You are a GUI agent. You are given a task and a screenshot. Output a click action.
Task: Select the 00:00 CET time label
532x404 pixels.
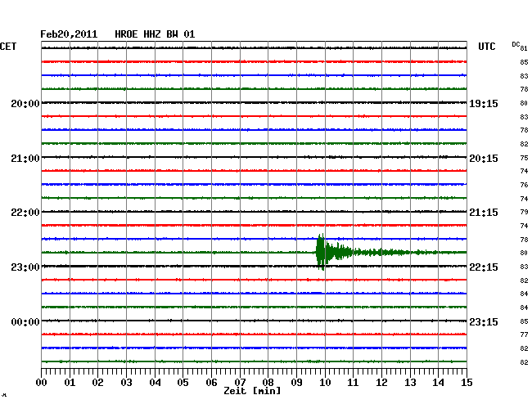(25, 321)
